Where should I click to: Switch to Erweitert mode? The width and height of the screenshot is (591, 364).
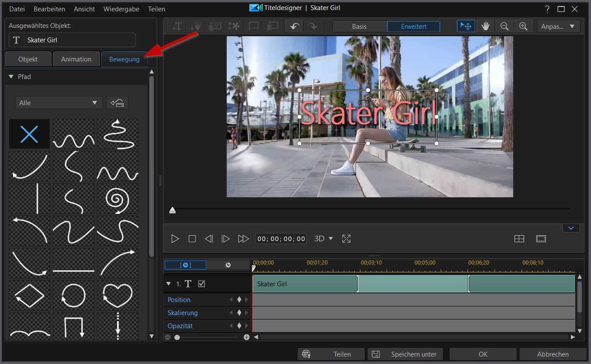414,27
